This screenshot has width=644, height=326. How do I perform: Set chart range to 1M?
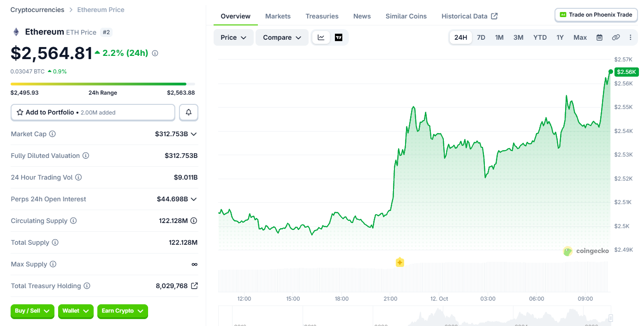499,37
